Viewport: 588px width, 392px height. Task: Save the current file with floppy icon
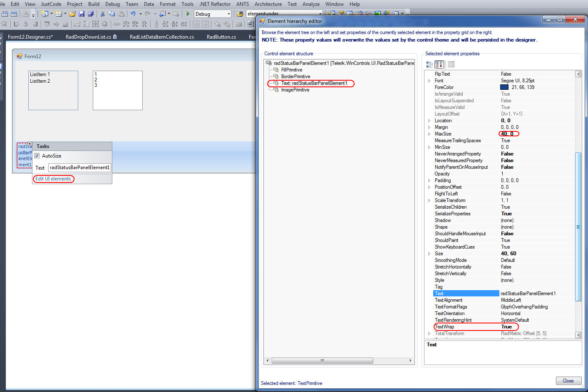click(x=82, y=14)
